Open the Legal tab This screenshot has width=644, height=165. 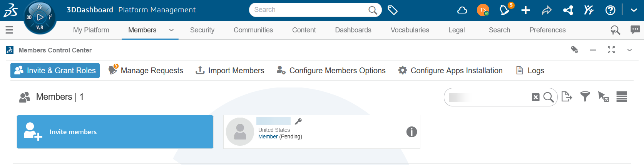pyautogui.click(x=457, y=30)
